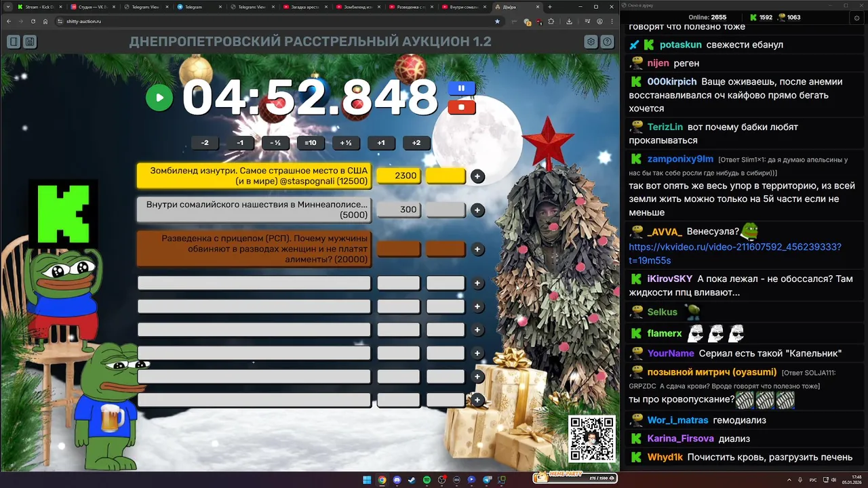Click the +1 timer adjustment button
Viewport: 868px width, 488px height.
tap(381, 143)
